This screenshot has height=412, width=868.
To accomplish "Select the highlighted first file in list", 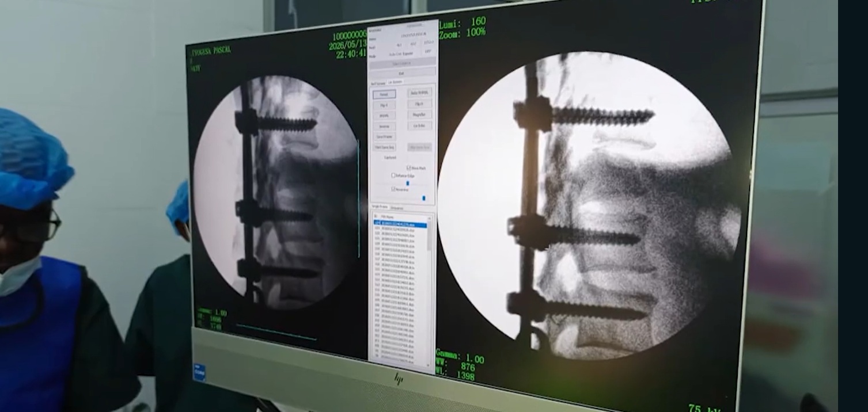I will click(401, 224).
